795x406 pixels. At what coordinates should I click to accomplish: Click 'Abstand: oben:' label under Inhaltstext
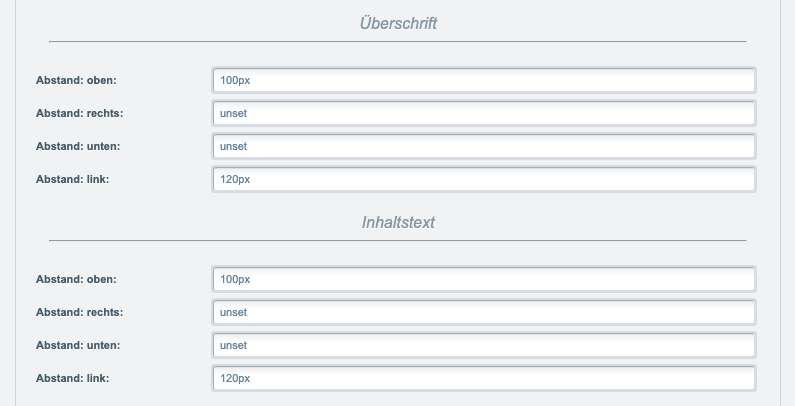(76, 279)
